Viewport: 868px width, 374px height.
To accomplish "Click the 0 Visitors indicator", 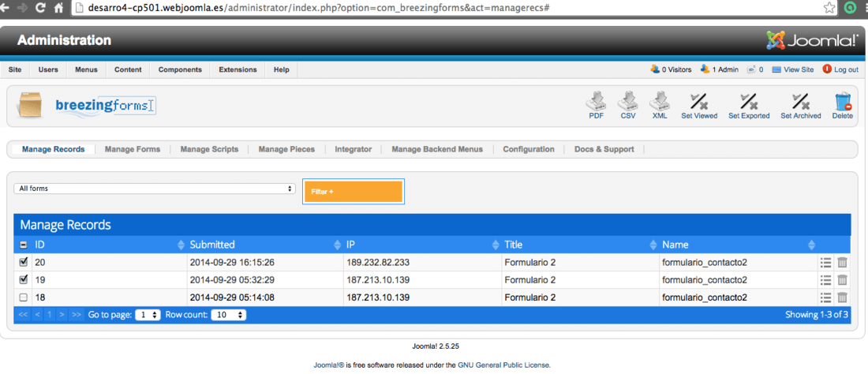I will coord(671,69).
